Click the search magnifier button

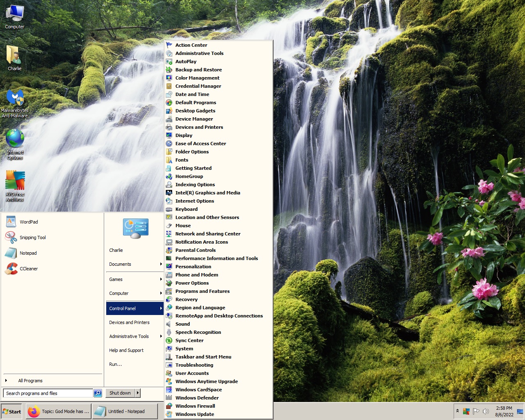pos(98,393)
